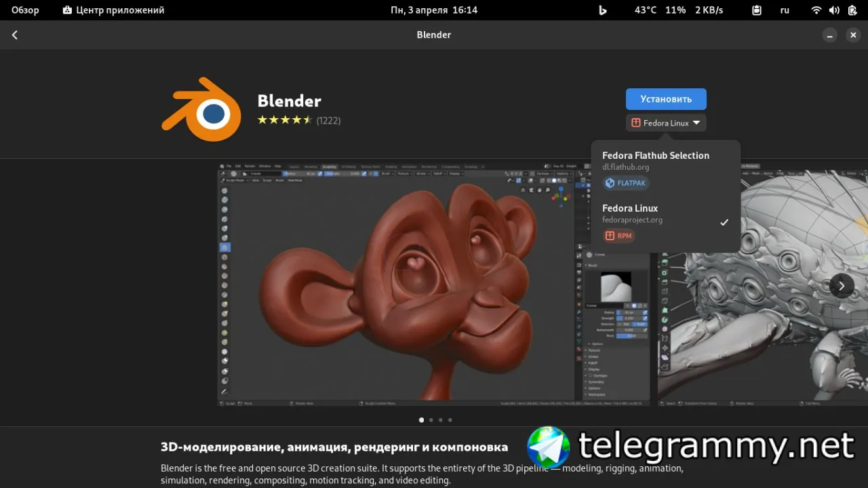This screenshot has width=868, height=488.
Task: Open the clock and calendar panel
Action: pyautogui.click(x=434, y=10)
